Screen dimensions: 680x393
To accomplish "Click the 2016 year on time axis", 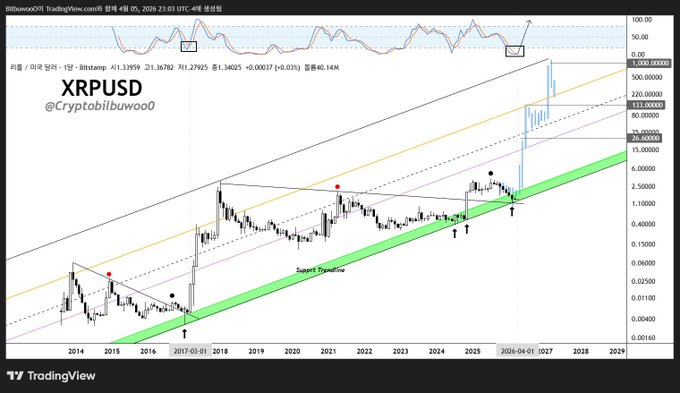I will click(148, 351).
